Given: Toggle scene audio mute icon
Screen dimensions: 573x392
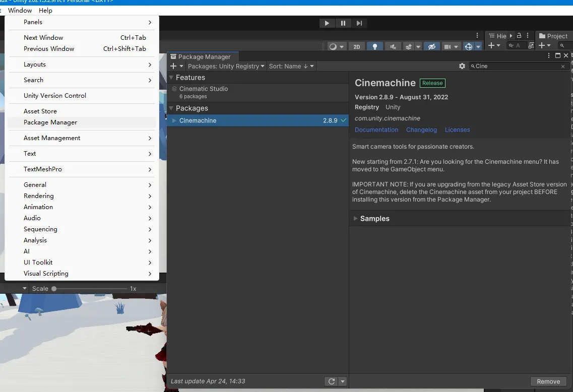Looking at the screenshot, I should 393,47.
